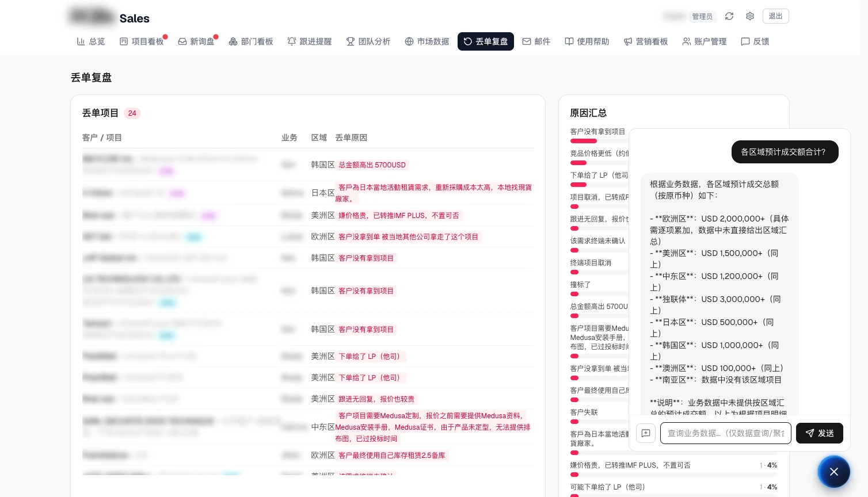Switch to the 市场数据 tab
The height and width of the screenshot is (497, 868).
(x=427, y=41)
